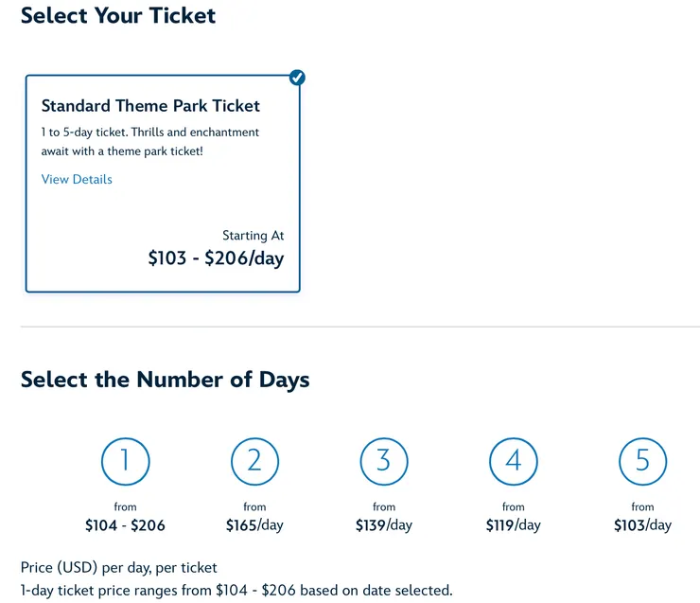The width and height of the screenshot is (700, 603).
Task: Click the selected checkmark badge on ticket card
Action: (x=297, y=78)
